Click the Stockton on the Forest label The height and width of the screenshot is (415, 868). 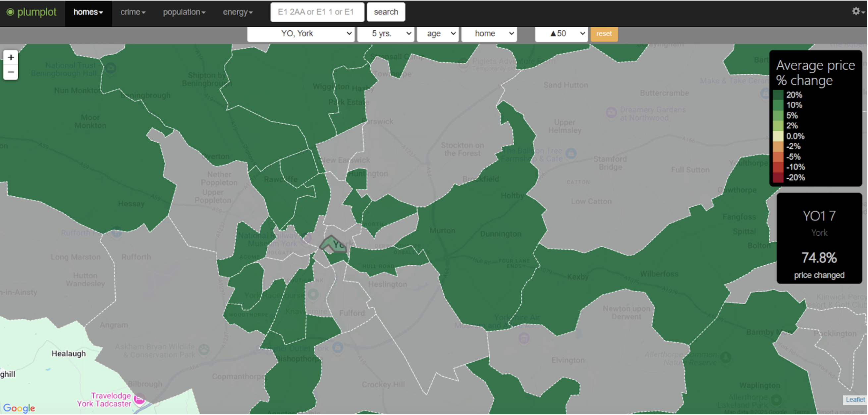[462, 149]
